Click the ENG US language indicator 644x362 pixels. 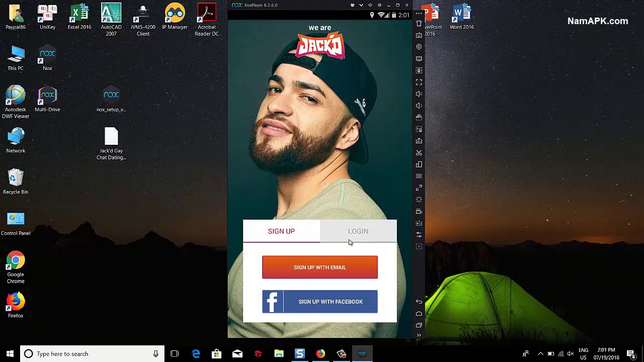pyautogui.click(x=584, y=354)
